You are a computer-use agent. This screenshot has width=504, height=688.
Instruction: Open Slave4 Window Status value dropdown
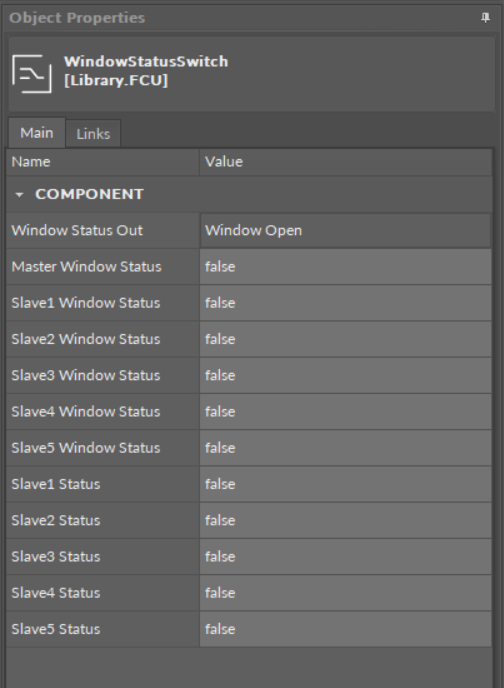point(346,412)
